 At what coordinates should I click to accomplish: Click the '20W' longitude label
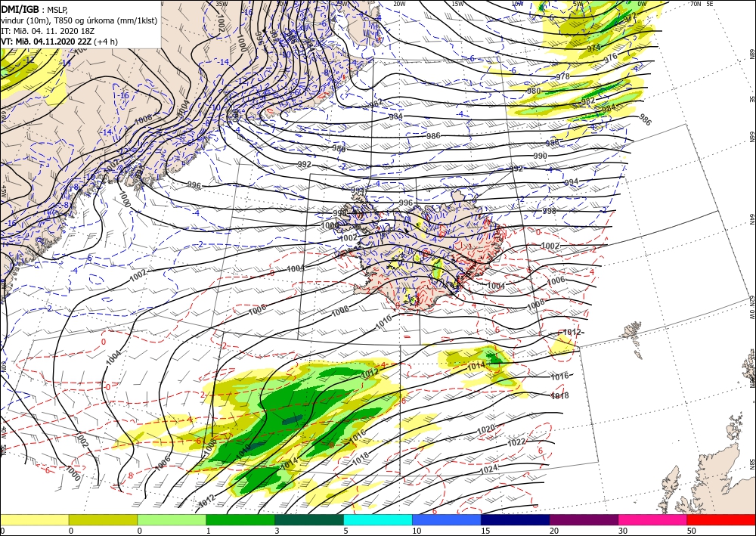point(398,4)
